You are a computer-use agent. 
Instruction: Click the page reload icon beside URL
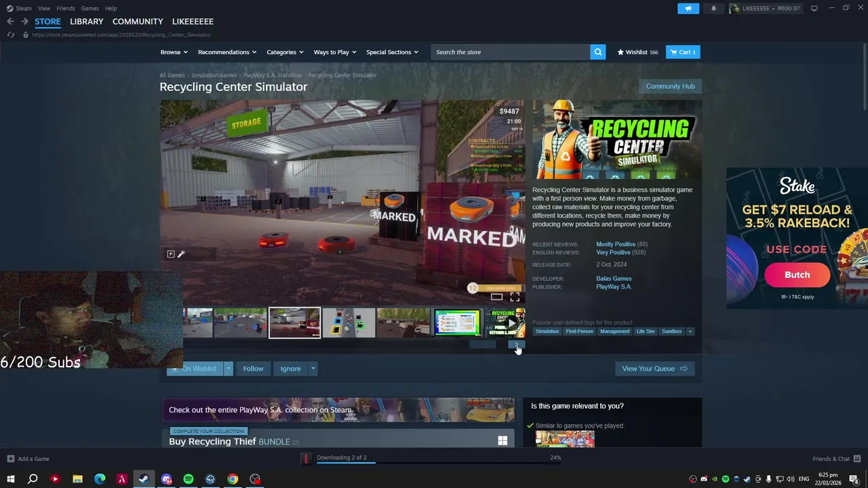11,35
